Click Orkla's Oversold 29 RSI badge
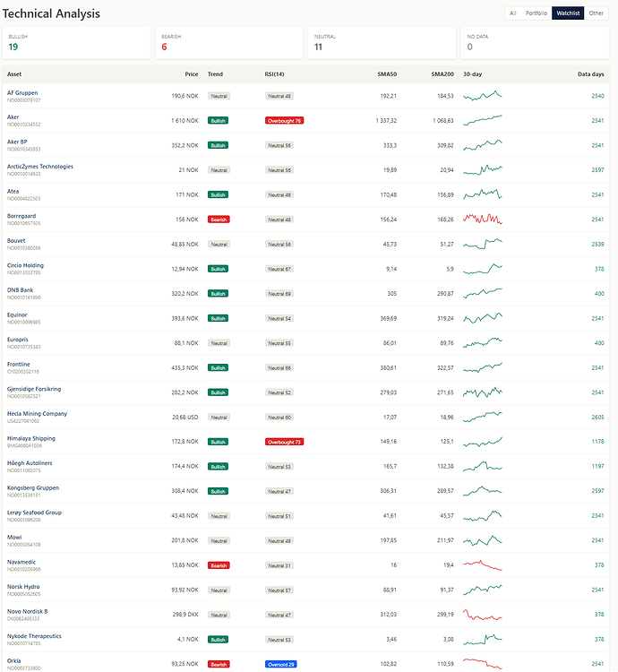The width and height of the screenshot is (618, 672). (x=281, y=664)
